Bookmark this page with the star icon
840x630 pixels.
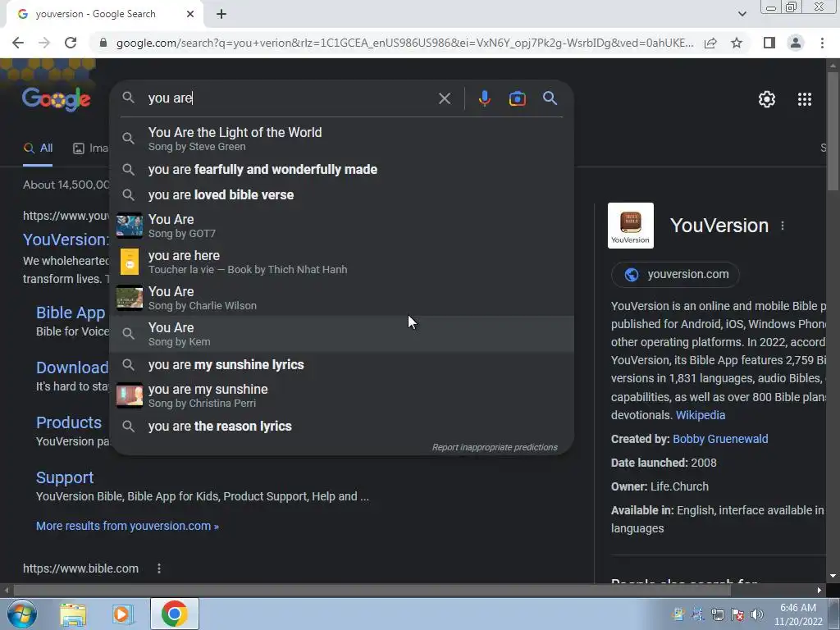coord(737,43)
